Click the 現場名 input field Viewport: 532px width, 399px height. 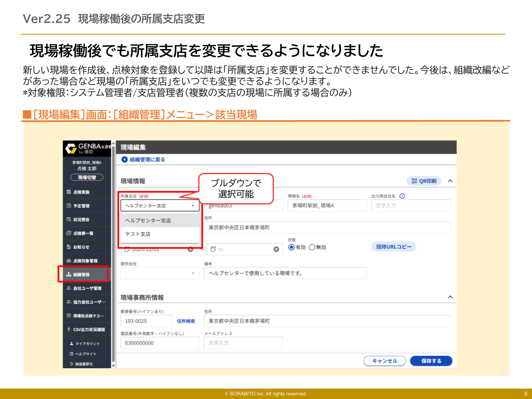pyautogui.click(x=327, y=206)
